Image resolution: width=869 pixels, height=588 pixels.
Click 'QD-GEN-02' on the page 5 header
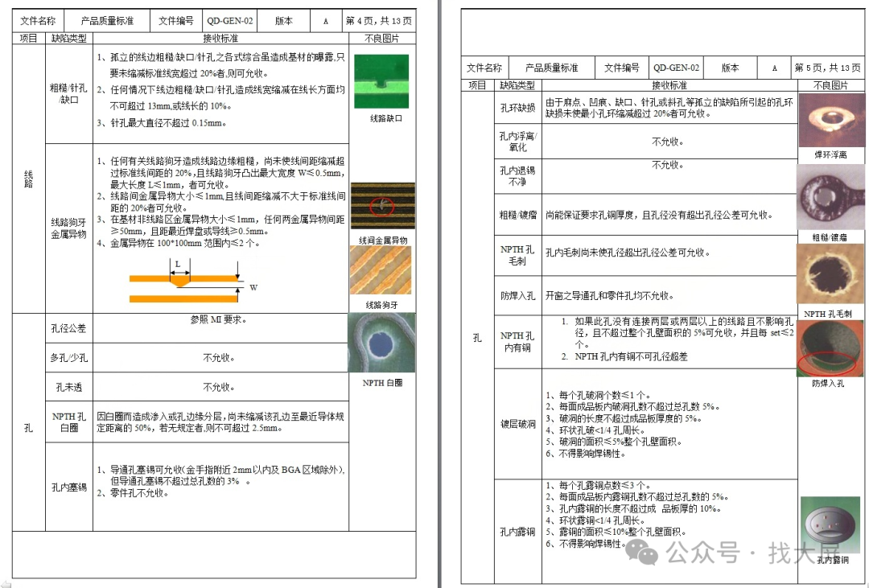(676, 68)
